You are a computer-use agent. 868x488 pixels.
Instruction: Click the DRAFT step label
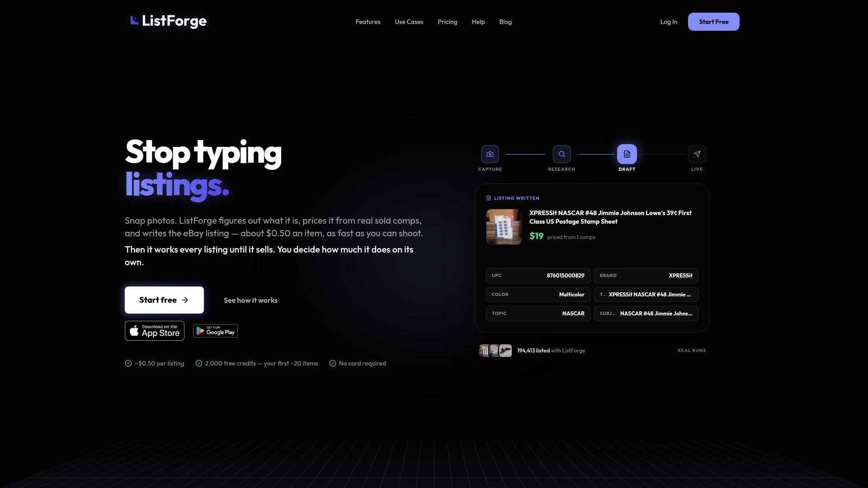click(x=627, y=169)
